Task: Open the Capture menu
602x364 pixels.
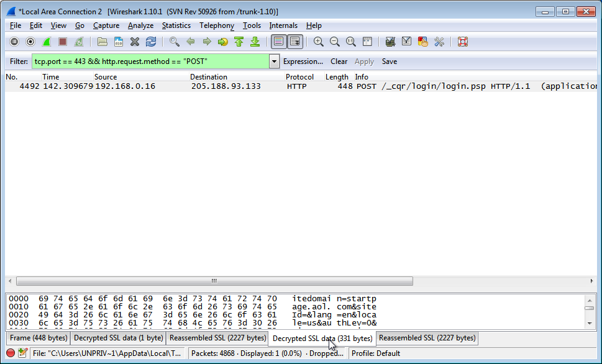Action: [x=106, y=25]
